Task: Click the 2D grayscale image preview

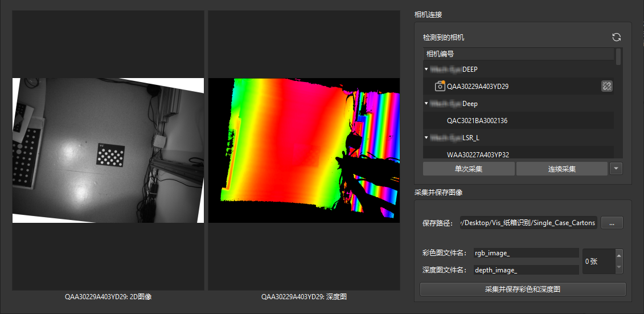Action: coord(108,150)
